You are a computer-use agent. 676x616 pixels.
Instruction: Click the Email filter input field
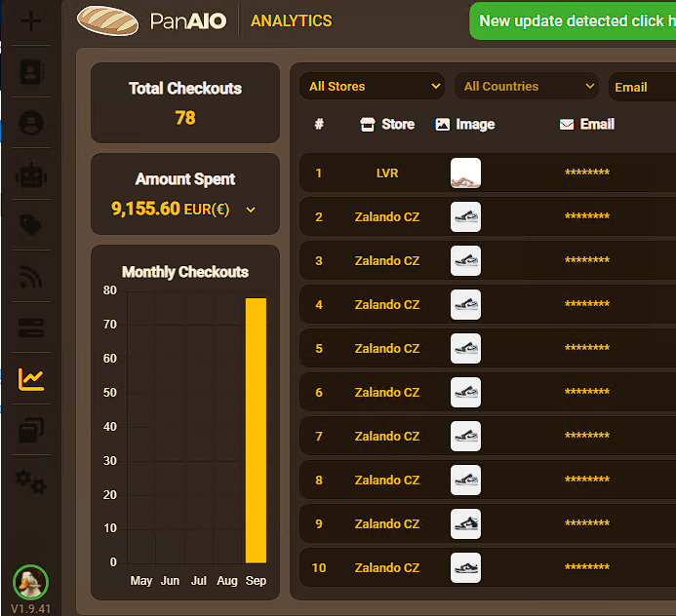coord(643,87)
